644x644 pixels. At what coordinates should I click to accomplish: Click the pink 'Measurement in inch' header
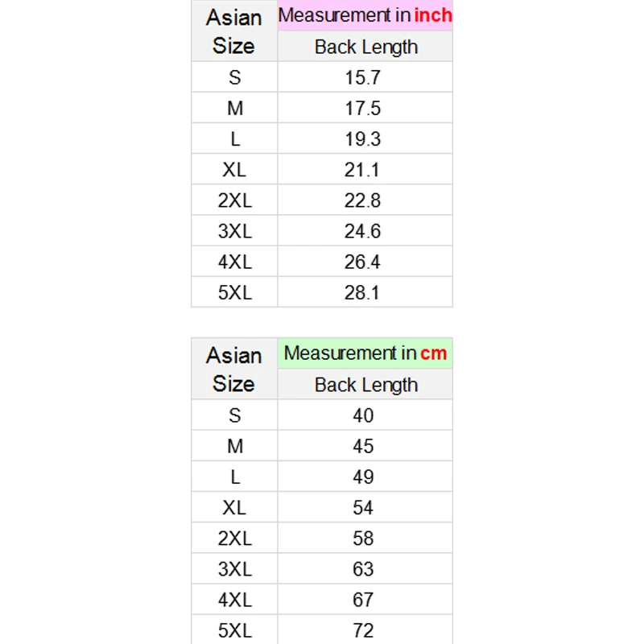[x=365, y=15]
